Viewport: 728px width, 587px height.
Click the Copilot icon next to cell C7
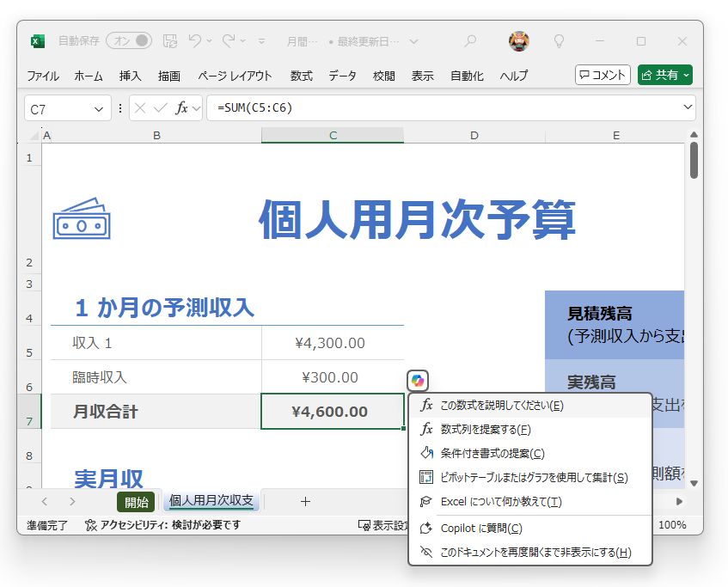point(418,380)
